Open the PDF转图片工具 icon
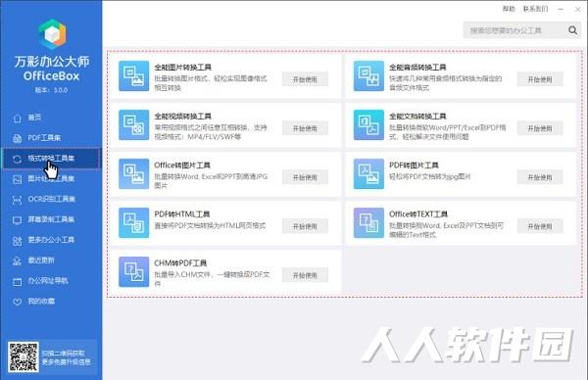 [x=368, y=174]
